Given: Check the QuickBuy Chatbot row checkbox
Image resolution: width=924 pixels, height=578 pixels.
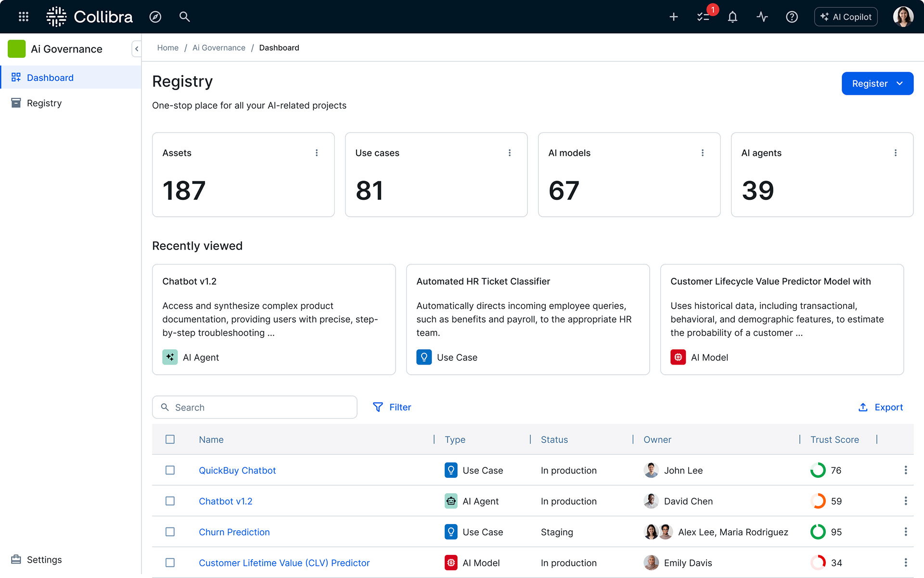Looking at the screenshot, I should coord(170,470).
